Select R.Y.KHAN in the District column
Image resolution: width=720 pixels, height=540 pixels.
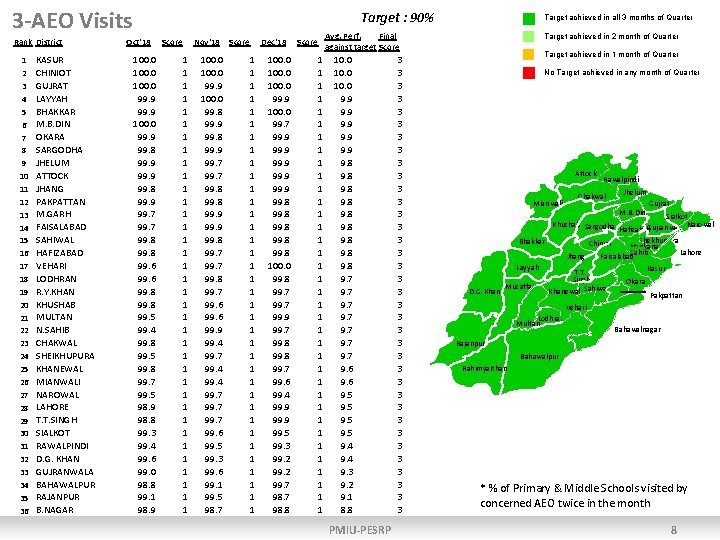pyautogui.click(x=55, y=292)
